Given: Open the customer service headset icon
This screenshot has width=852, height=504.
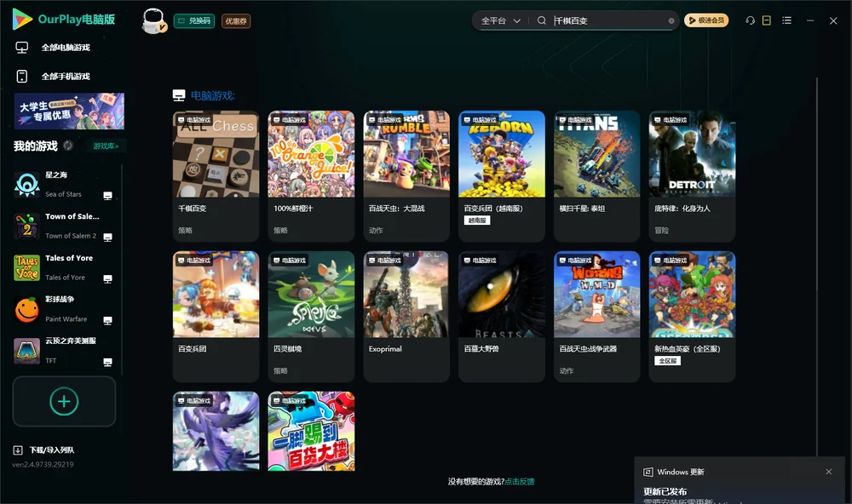Looking at the screenshot, I should click(751, 20).
